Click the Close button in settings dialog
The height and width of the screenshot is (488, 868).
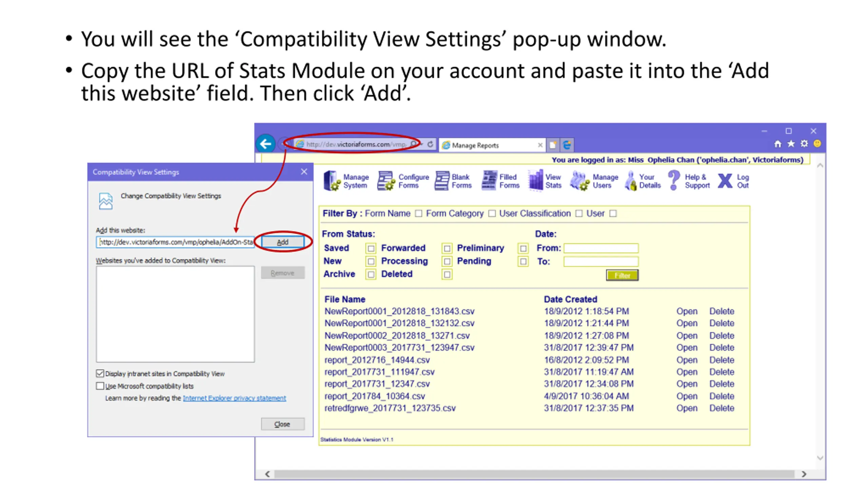pos(282,424)
